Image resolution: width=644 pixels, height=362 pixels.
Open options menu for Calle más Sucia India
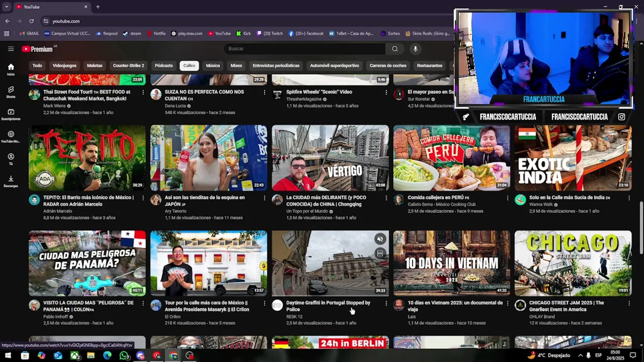pos(629,198)
